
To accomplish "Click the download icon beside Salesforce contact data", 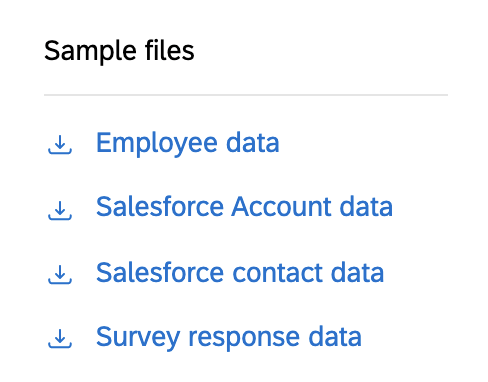I will click(x=60, y=274).
